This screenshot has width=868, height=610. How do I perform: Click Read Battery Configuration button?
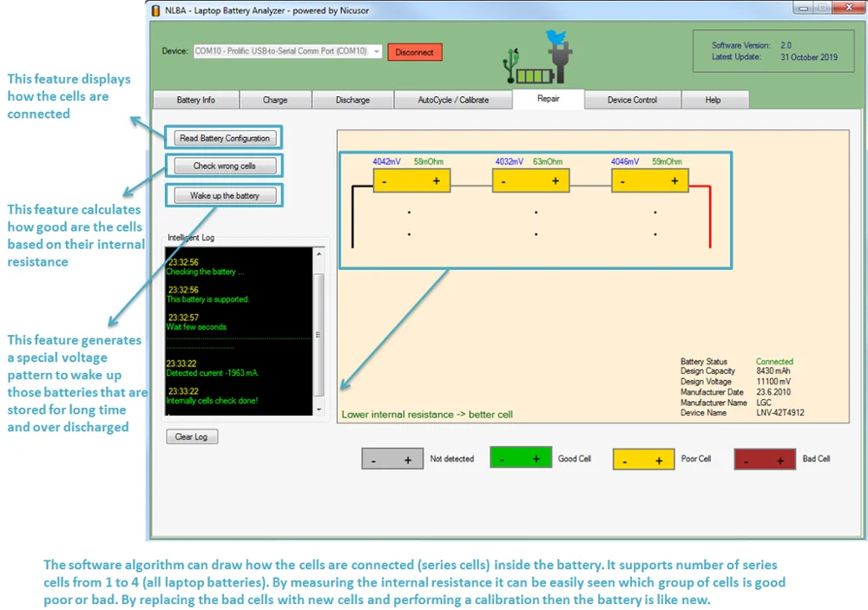pos(225,138)
